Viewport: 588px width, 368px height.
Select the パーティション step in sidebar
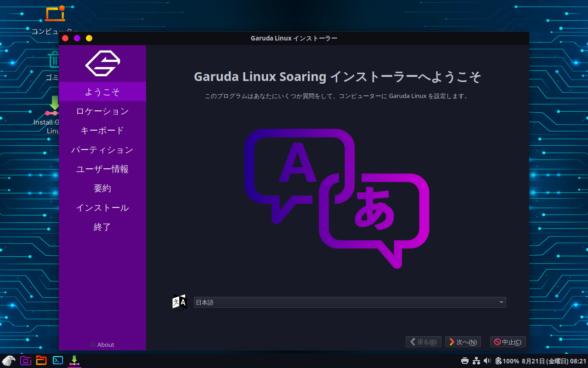(x=102, y=149)
